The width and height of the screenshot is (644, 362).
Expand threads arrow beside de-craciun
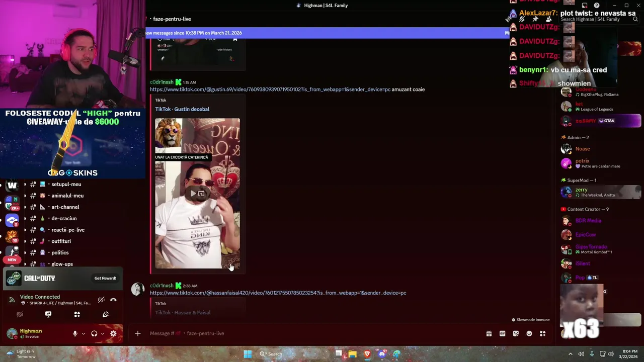[x=25, y=218]
